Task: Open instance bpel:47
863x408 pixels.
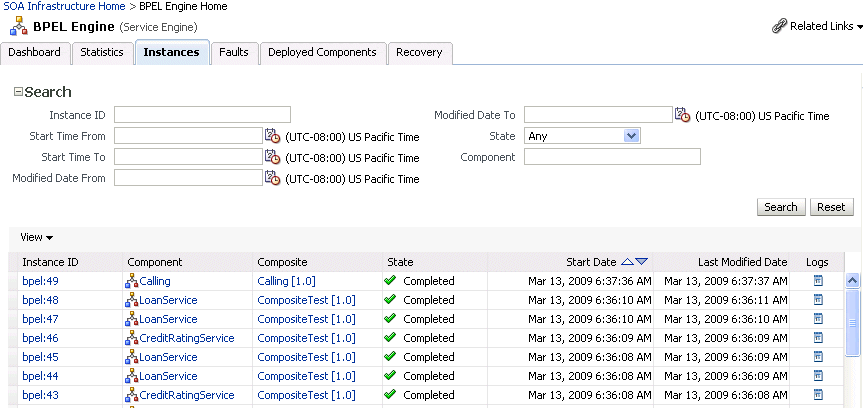Action: (x=40, y=319)
